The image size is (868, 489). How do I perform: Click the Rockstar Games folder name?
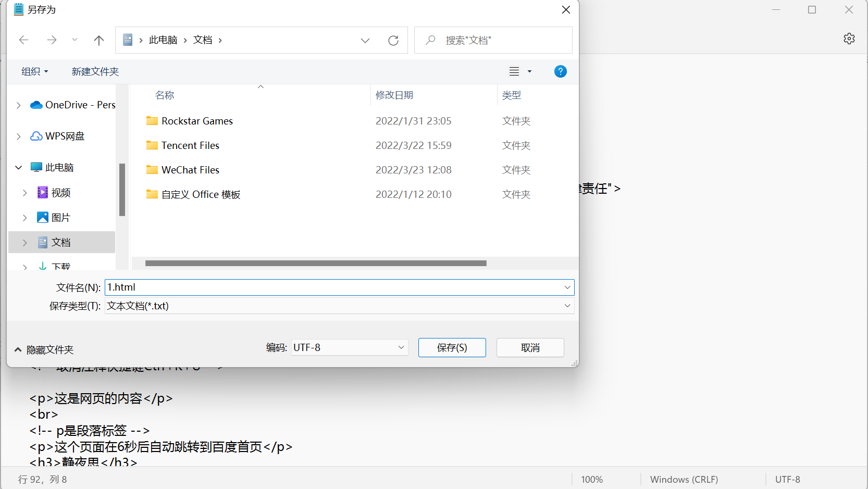[197, 121]
